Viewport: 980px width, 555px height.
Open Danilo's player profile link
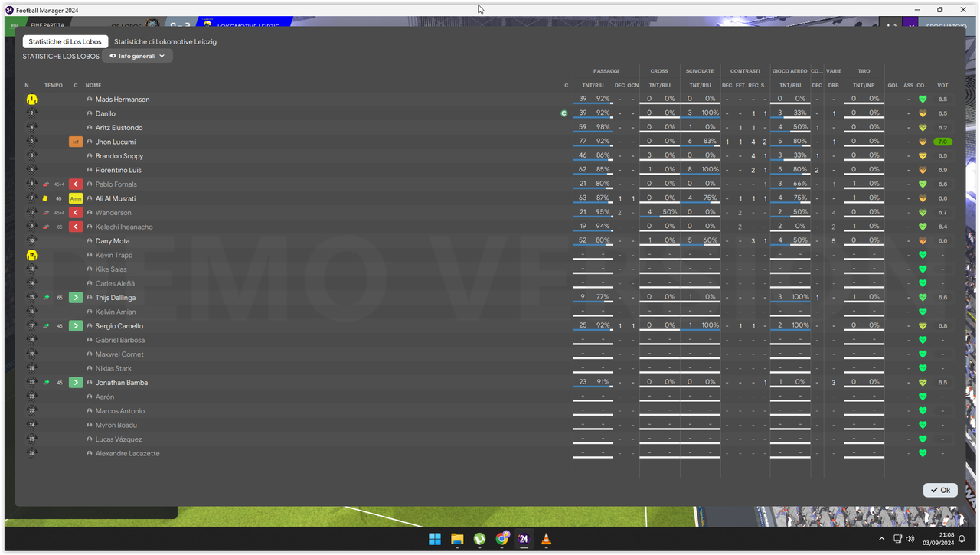[x=106, y=113]
